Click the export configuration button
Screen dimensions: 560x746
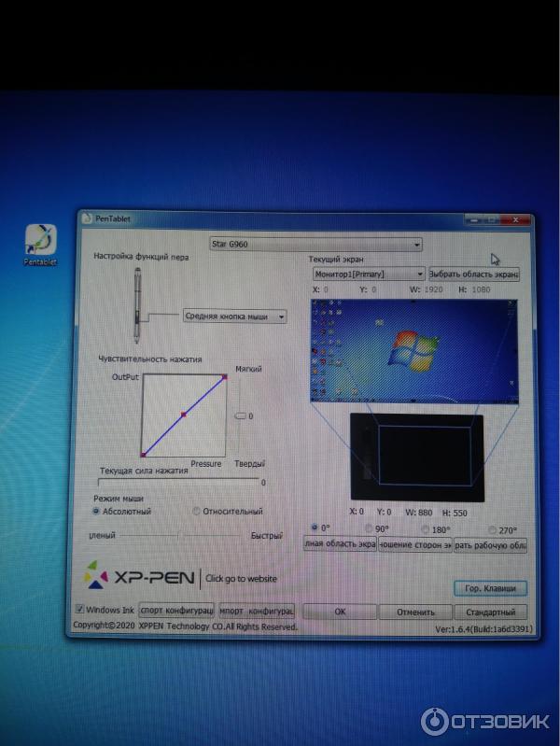point(176,610)
